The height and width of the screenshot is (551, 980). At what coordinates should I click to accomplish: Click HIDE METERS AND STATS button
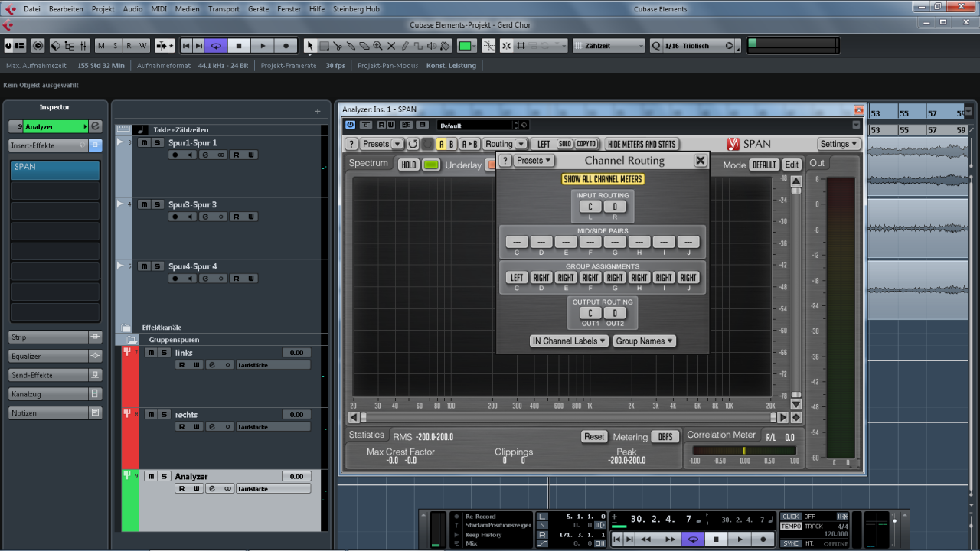[x=642, y=144]
